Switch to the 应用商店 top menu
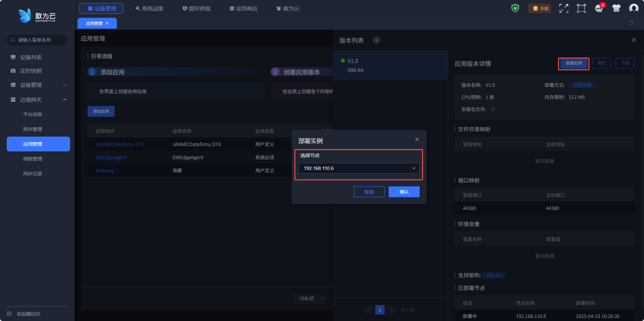 click(244, 8)
